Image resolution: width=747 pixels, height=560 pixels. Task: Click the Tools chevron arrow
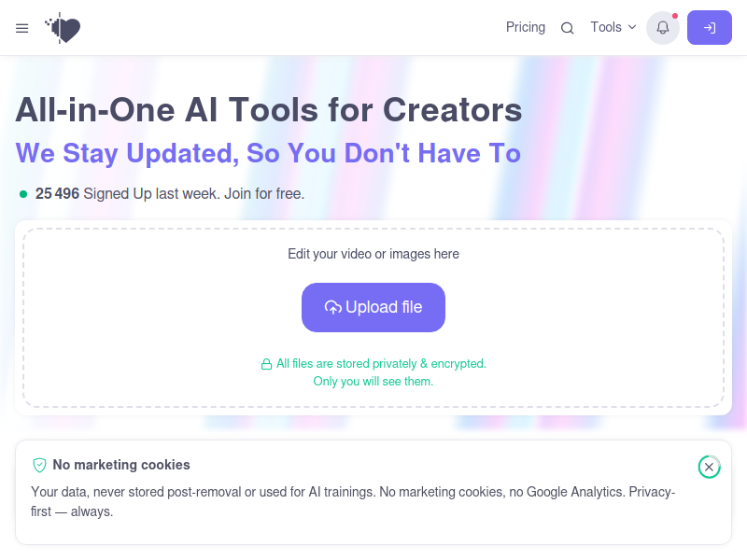[x=632, y=27]
